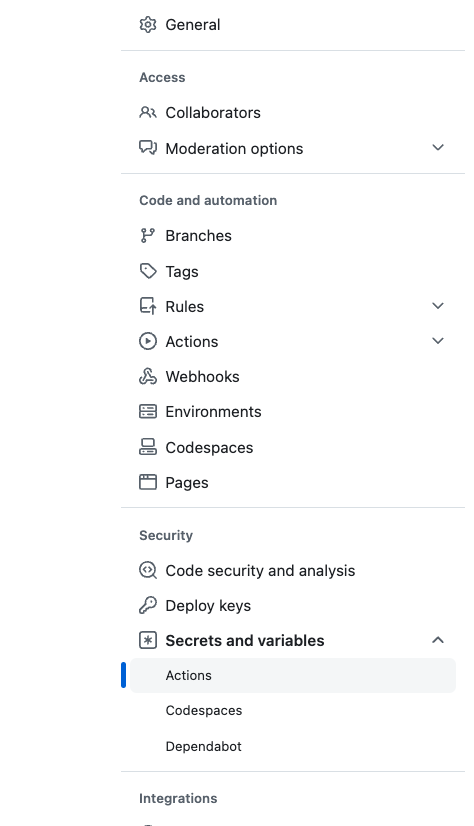Image resolution: width=474 pixels, height=826 pixels.
Task: Click the Code security magnifier icon
Action: [147, 571]
